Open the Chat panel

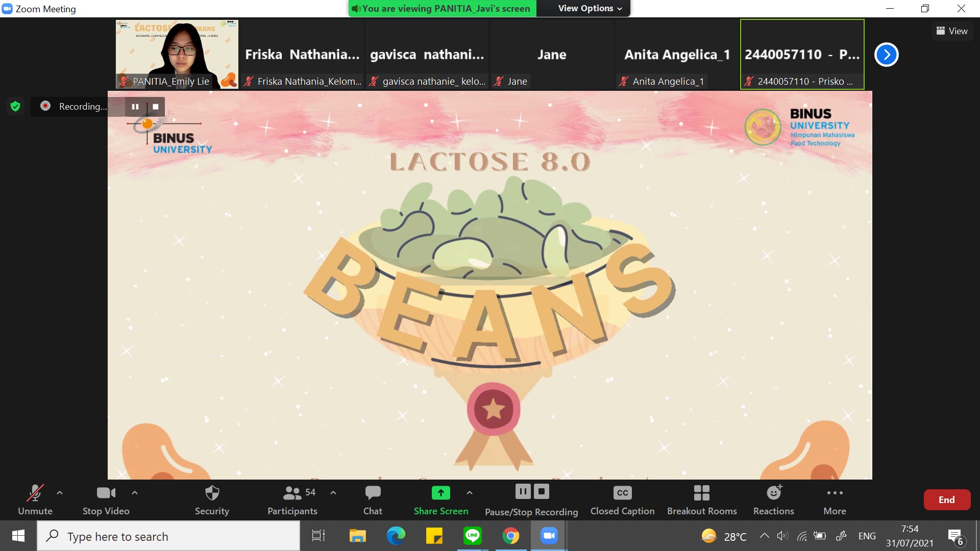373,500
